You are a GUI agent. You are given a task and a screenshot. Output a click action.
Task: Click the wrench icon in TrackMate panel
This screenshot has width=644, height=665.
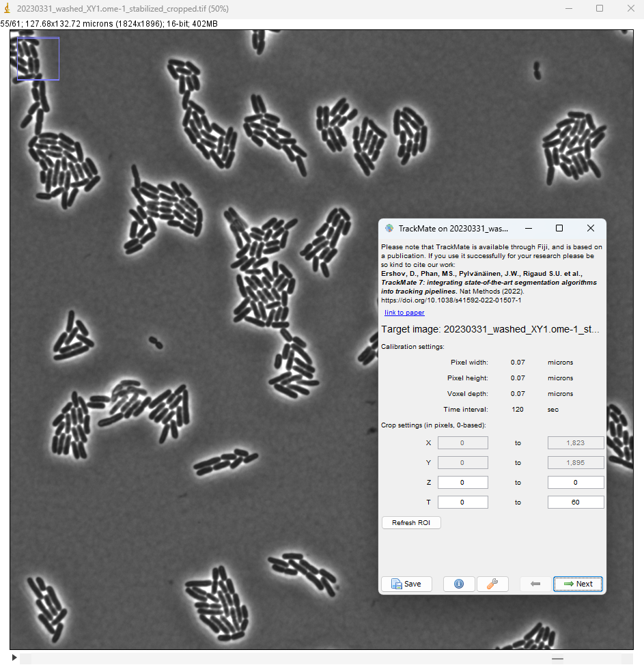pyautogui.click(x=492, y=584)
